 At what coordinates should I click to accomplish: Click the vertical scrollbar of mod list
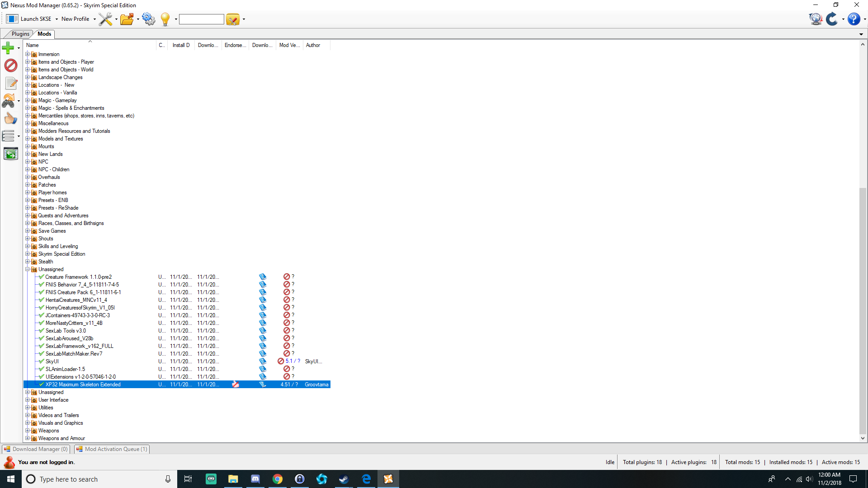863,310
